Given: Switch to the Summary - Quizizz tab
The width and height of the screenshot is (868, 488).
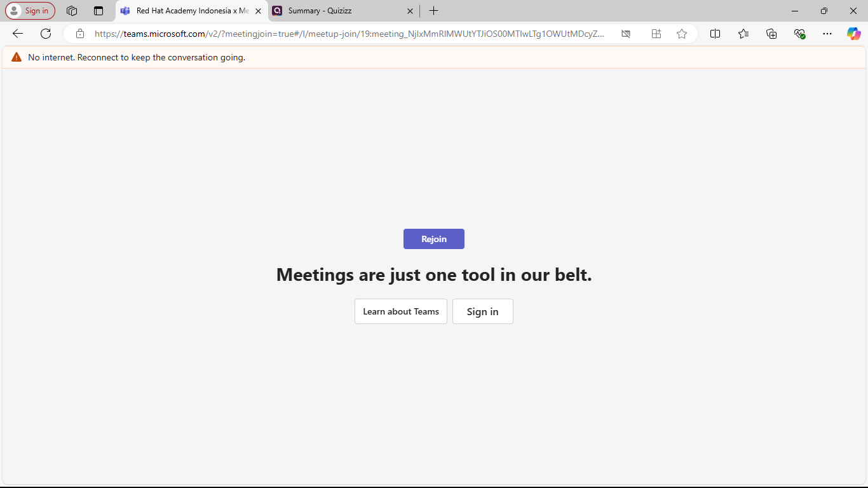Looking at the screenshot, I should [337, 11].
